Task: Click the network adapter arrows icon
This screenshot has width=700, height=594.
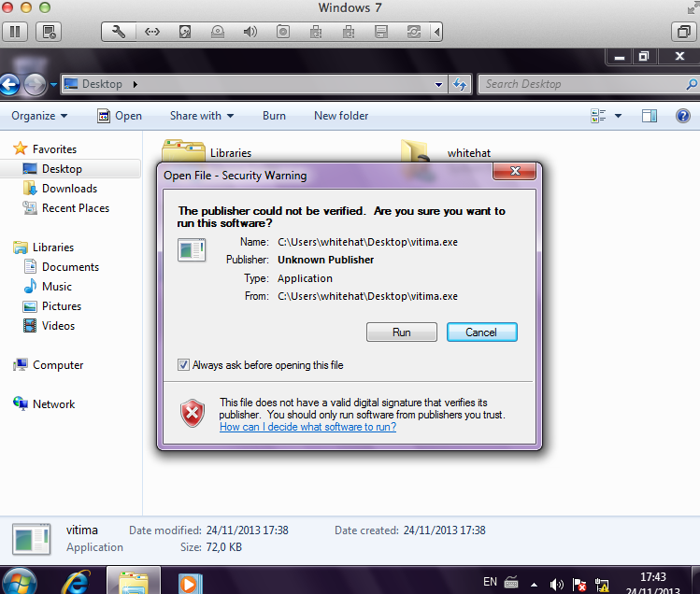Action: point(151,32)
